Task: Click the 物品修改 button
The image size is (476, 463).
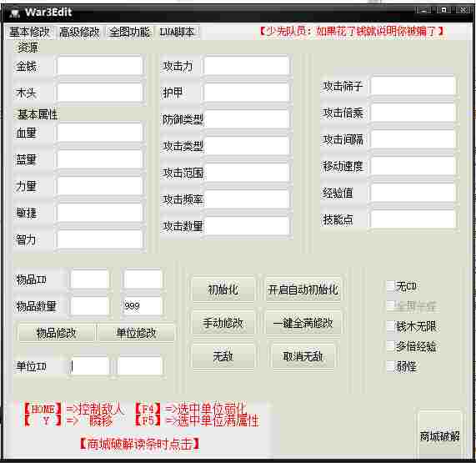Action: (x=56, y=333)
